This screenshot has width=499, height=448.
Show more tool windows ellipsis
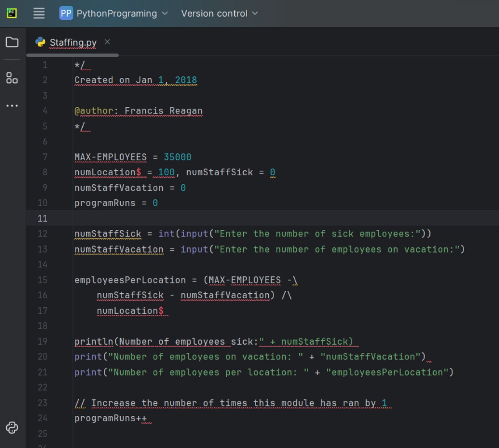coord(12,106)
